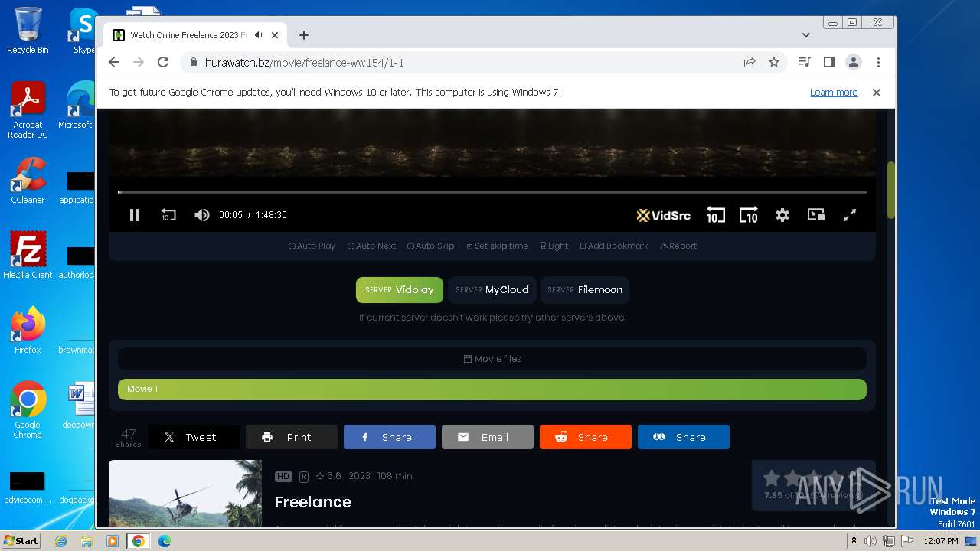
Task: Open Acrobat Reader DC shortcut
Action: [x=28, y=111]
